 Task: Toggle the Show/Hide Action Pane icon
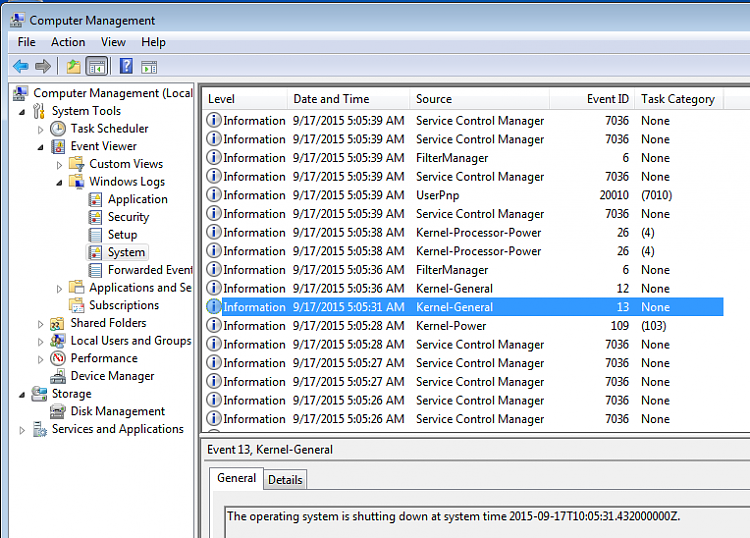coord(149,67)
